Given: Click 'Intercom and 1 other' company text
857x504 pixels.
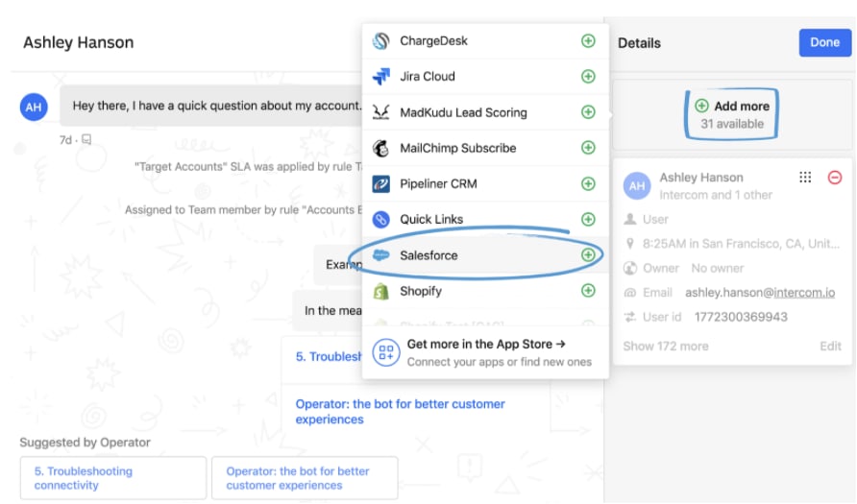Looking at the screenshot, I should point(716,195).
